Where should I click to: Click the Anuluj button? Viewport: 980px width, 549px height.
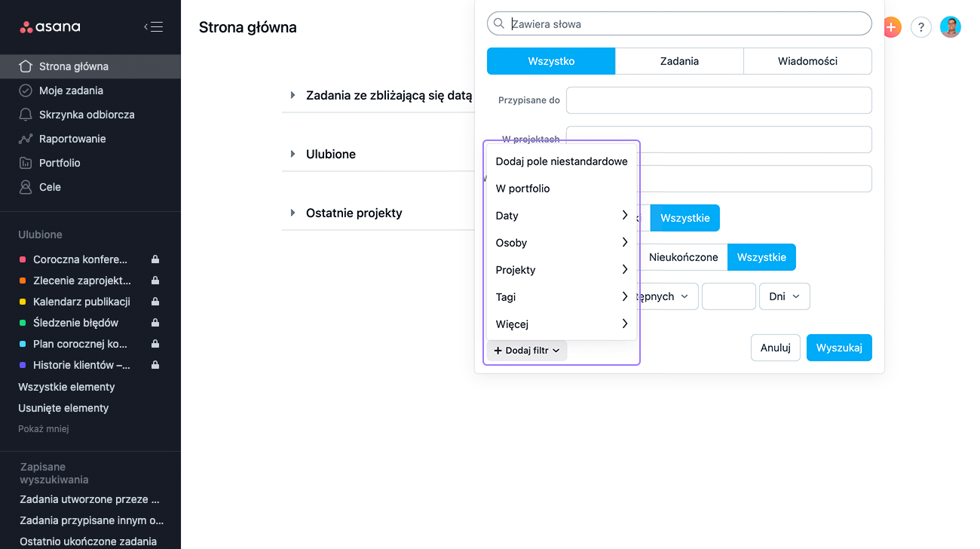776,348
